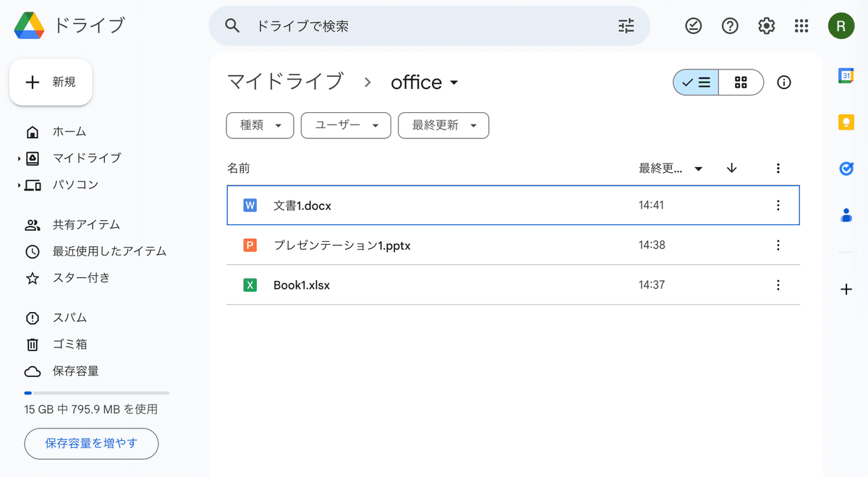Image resolution: width=868 pixels, height=477 pixels.
Task: Open the ユーザー filter dropdown
Action: point(346,125)
